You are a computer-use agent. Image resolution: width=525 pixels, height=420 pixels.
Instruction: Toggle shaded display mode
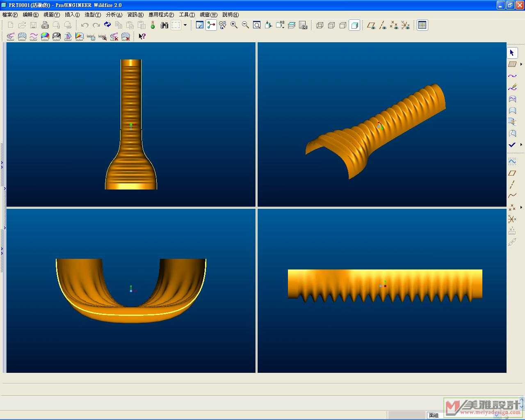coord(355,25)
